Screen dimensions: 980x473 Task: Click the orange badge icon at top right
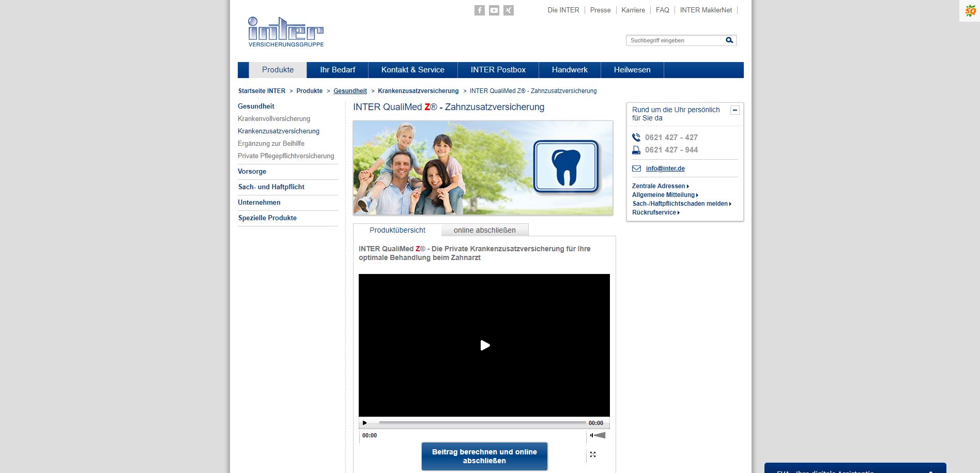(x=970, y=10)
